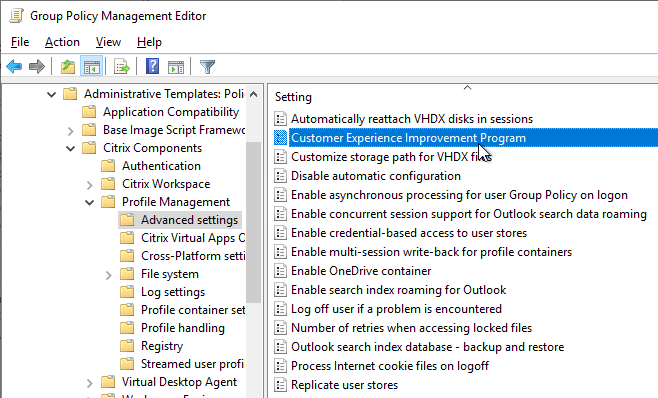Click the Streamed user profiles folder icon
Viewport: 658px width, 398px height.
[x=127, y=364]
